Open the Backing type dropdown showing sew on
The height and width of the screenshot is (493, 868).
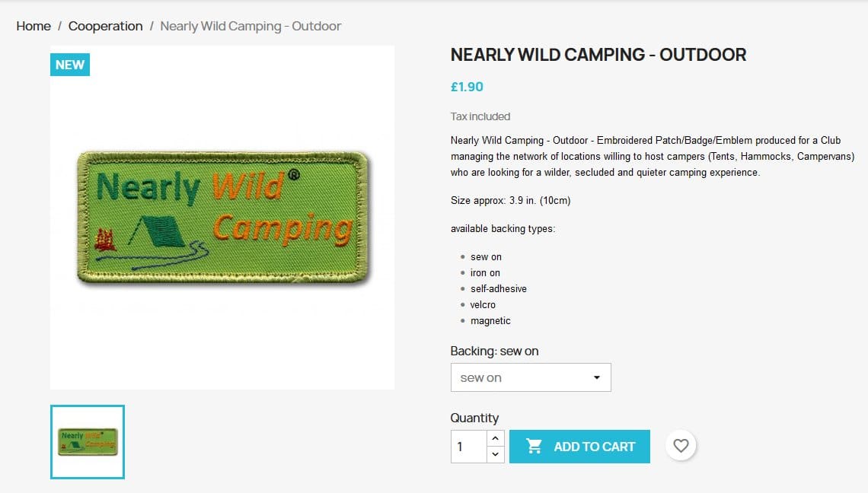(x=530, y=377)
